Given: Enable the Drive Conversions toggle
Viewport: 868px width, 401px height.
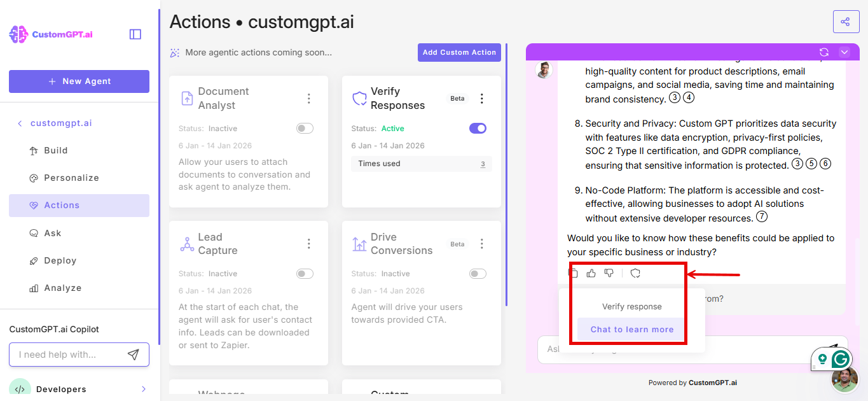Looking at the screenshot, I should click(478, 274).
